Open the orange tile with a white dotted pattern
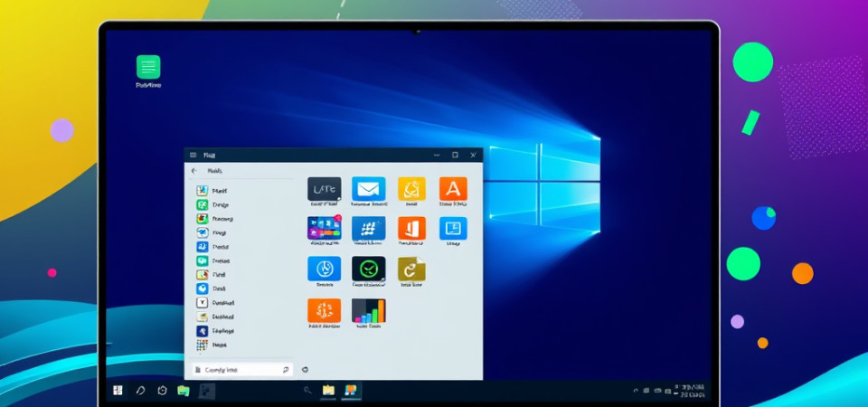868x407 pixels. click(325, 310)
